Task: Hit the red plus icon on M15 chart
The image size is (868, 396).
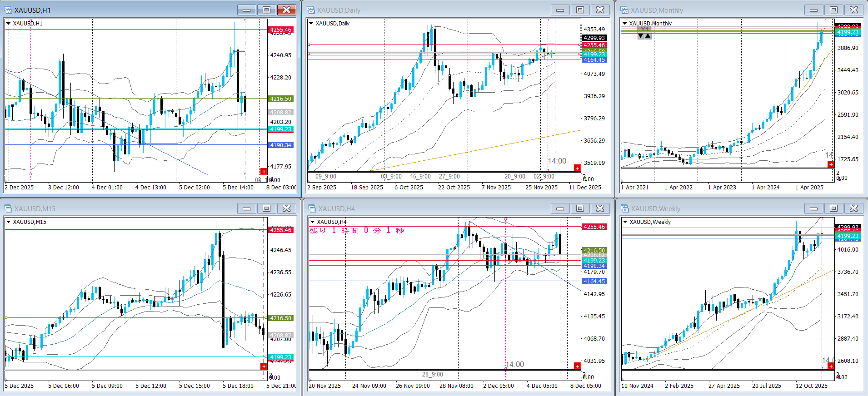Action: point(264,366)
